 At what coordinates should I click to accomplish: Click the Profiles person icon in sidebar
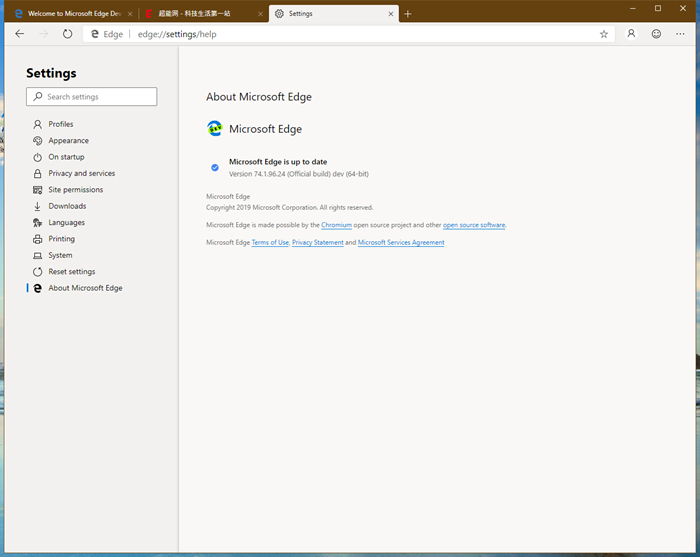click(x=38, y=124)
